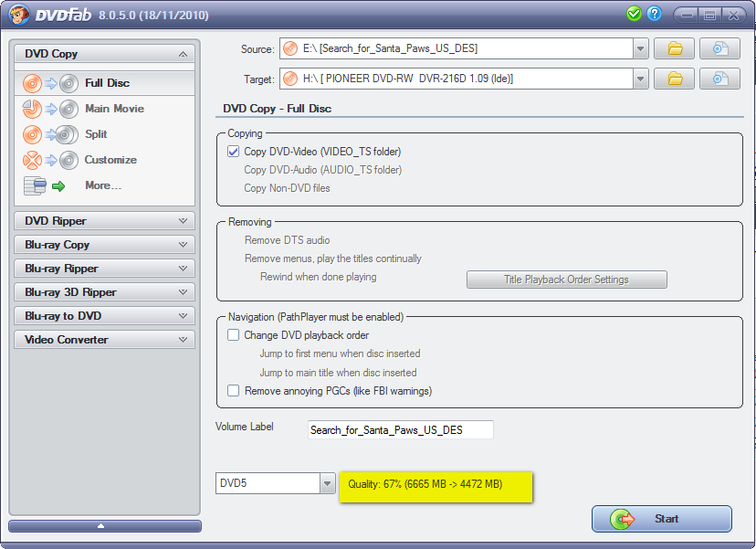Screen dimensions: 756x549
Task: Open help via blue question mark icon
Action: click(x=655, y=14)
